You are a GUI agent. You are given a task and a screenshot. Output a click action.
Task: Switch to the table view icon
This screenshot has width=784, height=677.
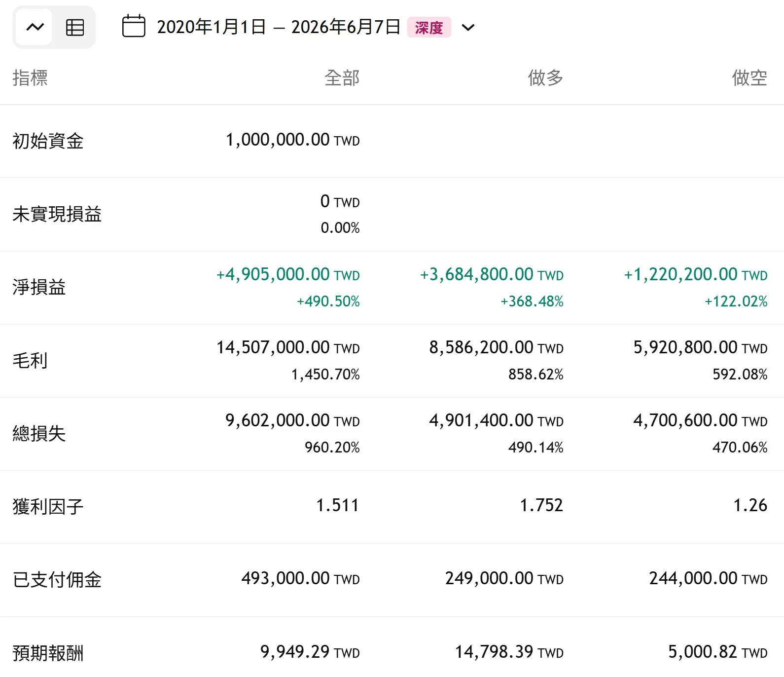(75, 27)
